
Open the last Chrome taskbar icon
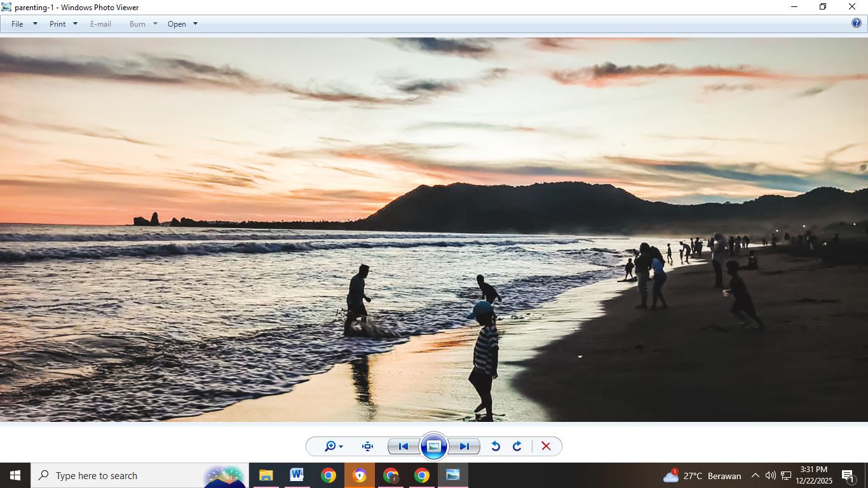tap(422, 475)
